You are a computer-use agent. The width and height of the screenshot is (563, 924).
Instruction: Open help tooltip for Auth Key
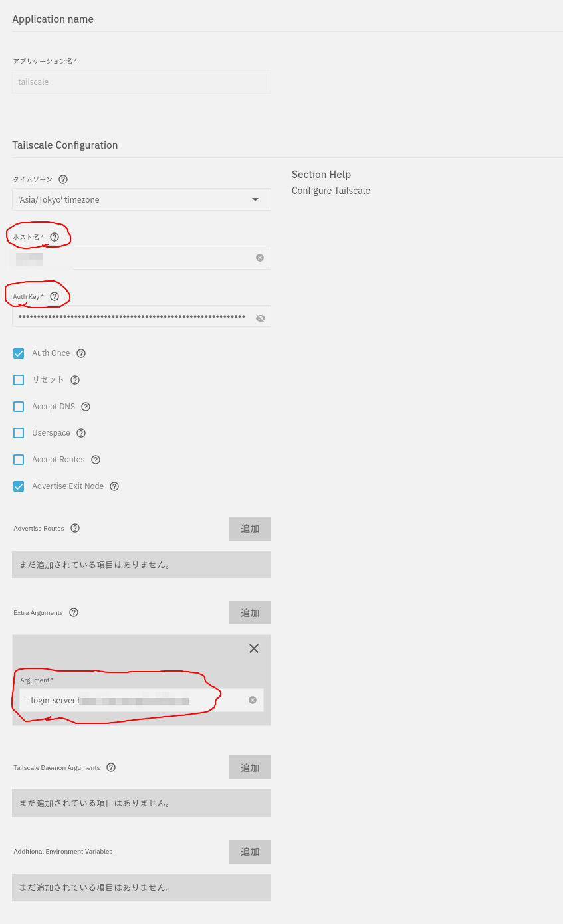coord(55,296)
